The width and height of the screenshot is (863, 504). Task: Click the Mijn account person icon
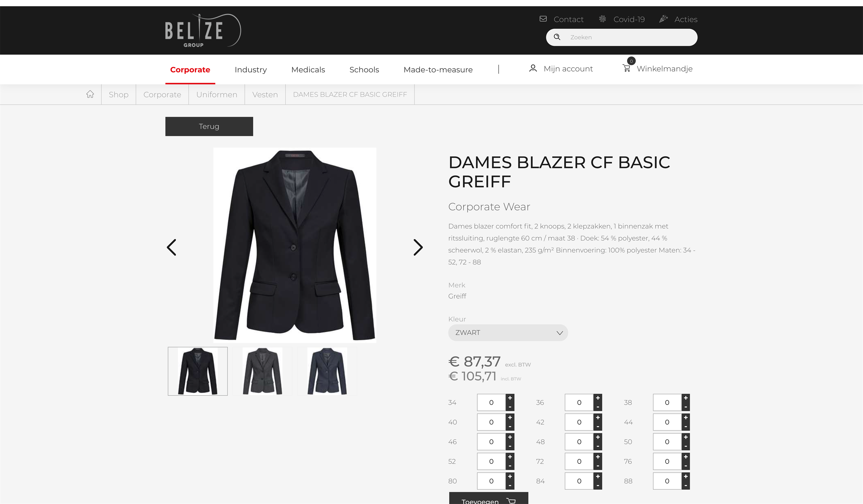click(533, 68)
